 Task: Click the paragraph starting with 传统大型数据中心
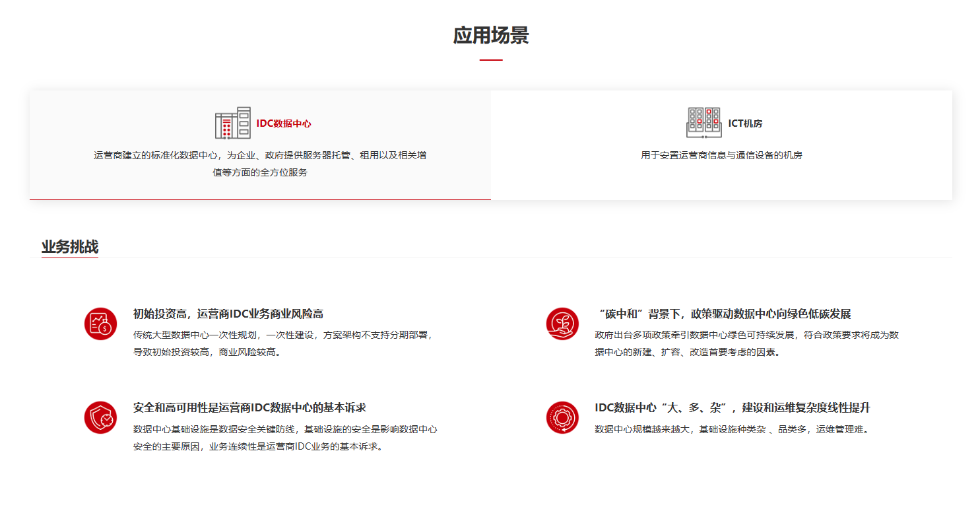point(284,343)
